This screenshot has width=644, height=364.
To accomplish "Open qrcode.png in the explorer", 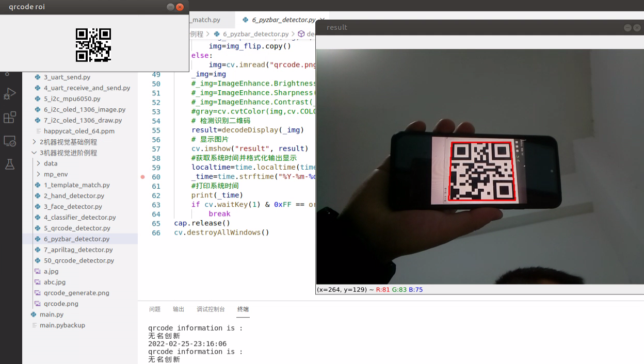I will pyautogui.click(x=61, y=304).
